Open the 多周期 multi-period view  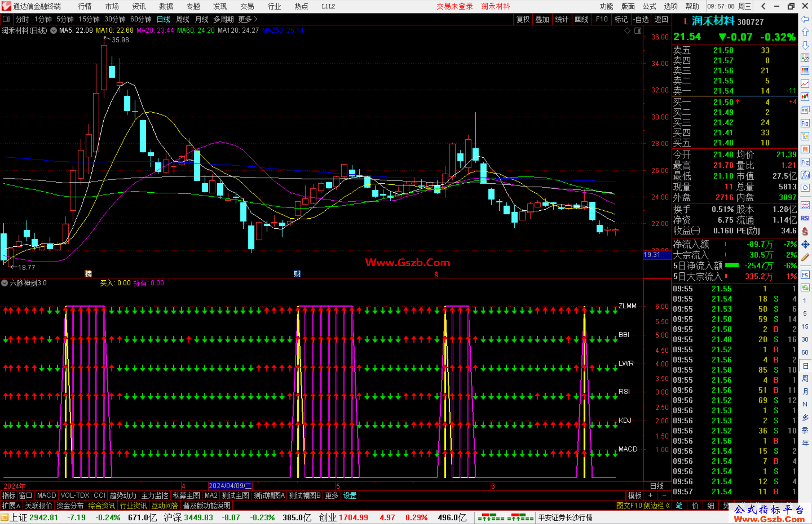click(224, 19)
